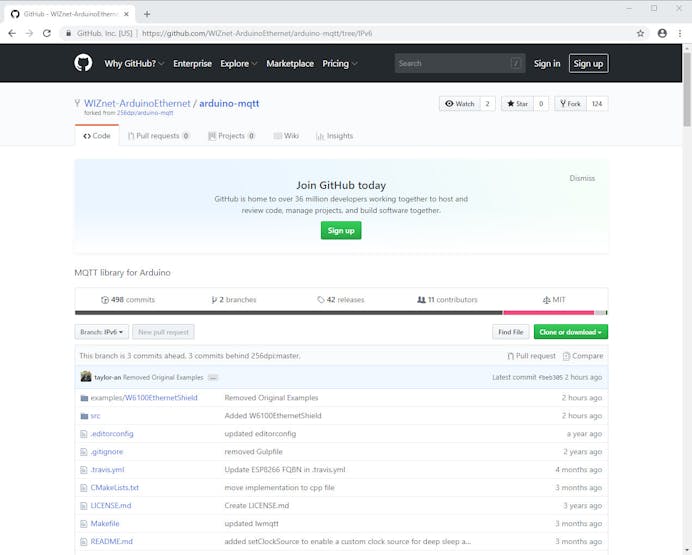Click the Find File button
The width and height of the screenshot is (692, 555).
[511, 332]
